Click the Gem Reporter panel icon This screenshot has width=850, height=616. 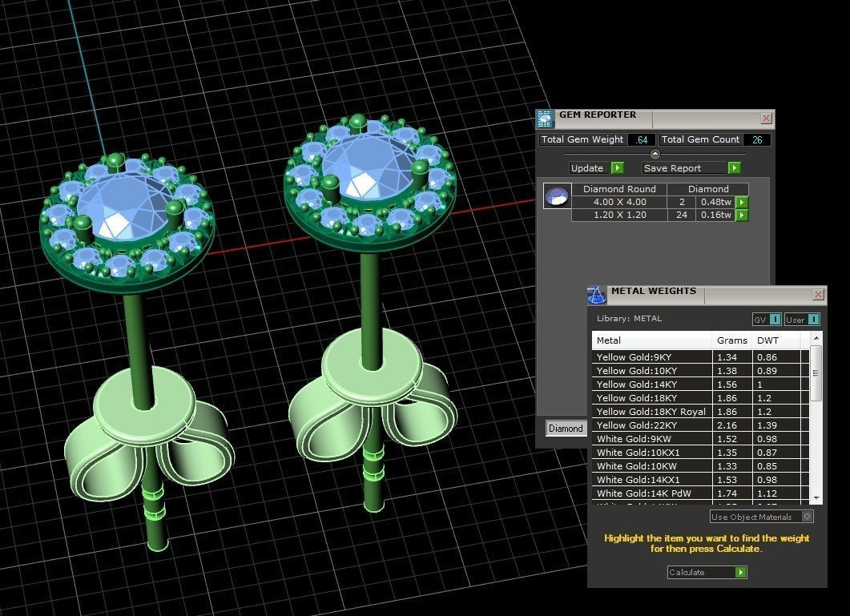(x=545, y=119)
